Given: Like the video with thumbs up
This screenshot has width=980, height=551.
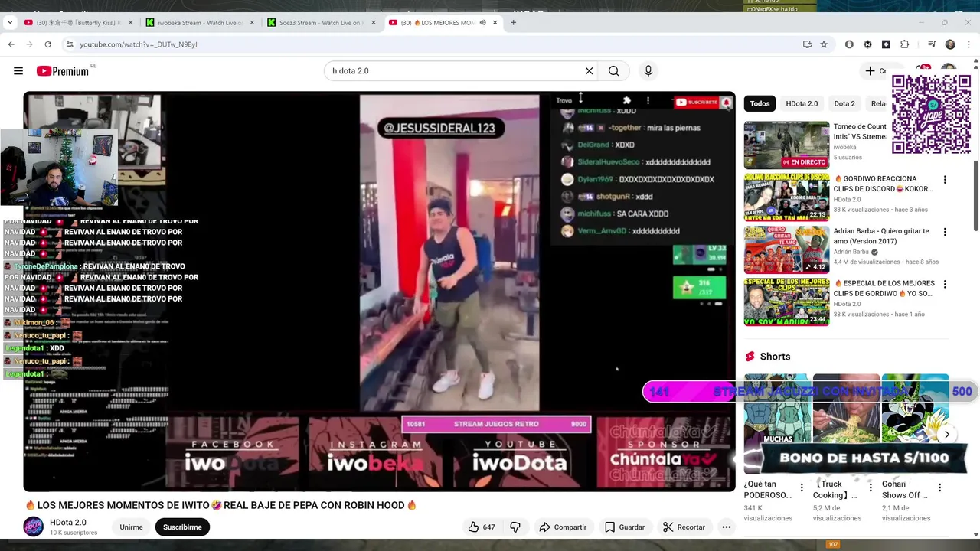Looking at the screenshot, I should pyautogui.click(x=481, y=527).
